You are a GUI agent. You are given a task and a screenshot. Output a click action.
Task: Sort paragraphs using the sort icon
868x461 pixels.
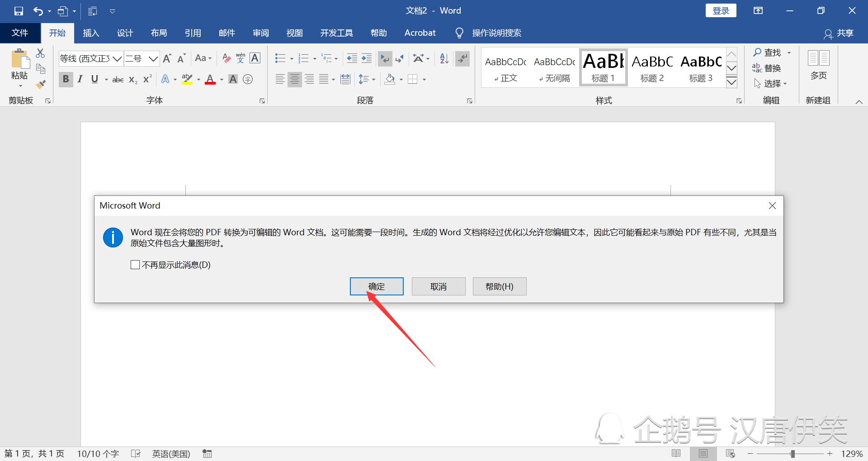443,58
